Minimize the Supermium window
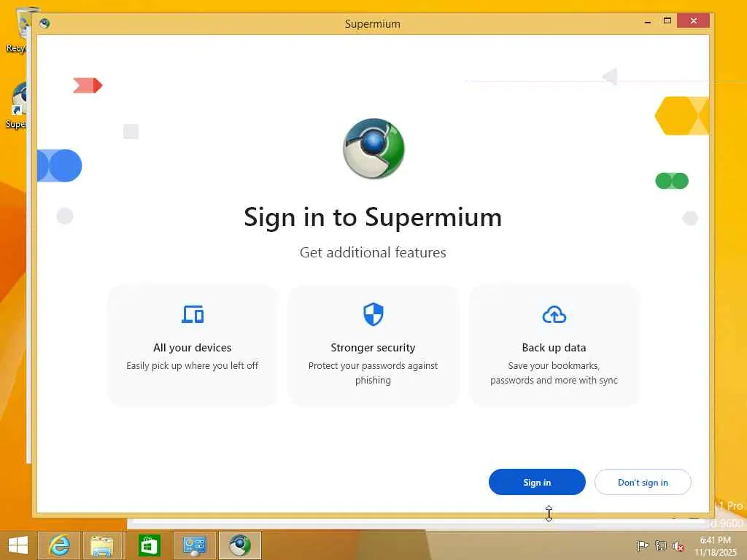Screen dimensions: 747x560 (x=648, y=21)
